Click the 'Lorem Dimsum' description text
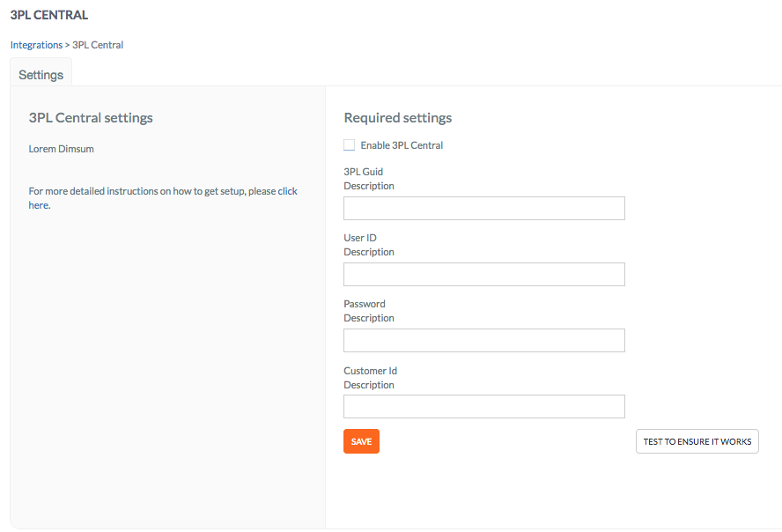Screen dimensions: 782x532 tap(62, 149)
